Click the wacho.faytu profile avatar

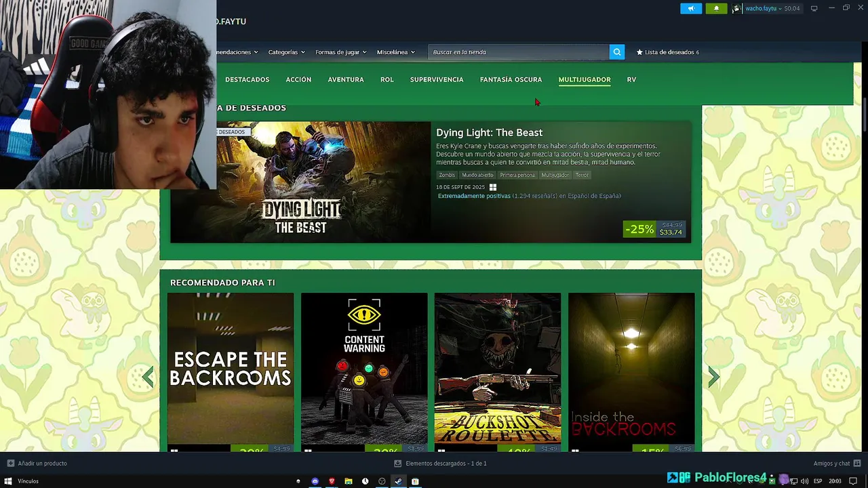click(736, 8)
